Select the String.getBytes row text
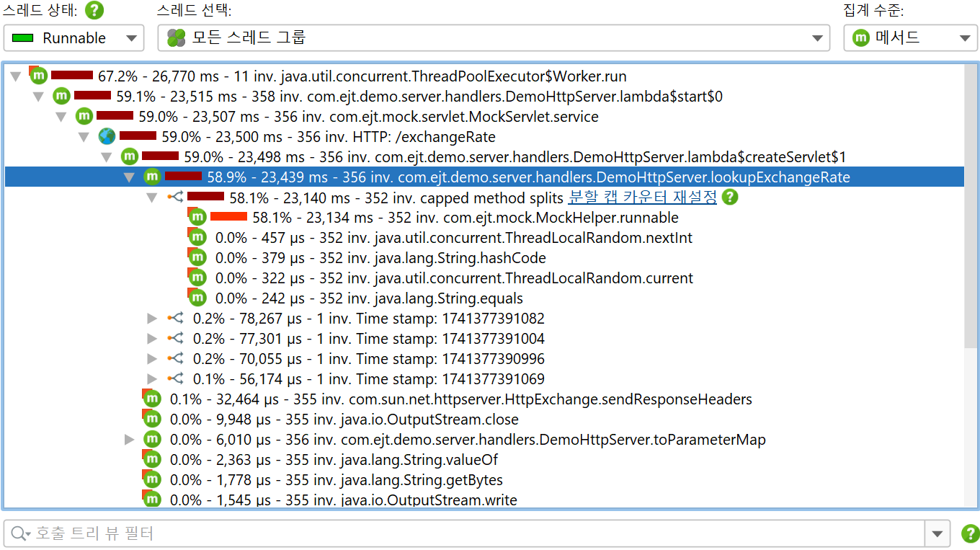The height and width of the screenshot is (550, 980). (x=337, y=480)
